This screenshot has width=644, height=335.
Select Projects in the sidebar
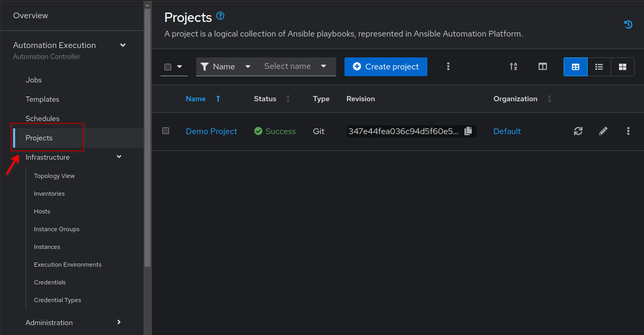tap(39, 138)
